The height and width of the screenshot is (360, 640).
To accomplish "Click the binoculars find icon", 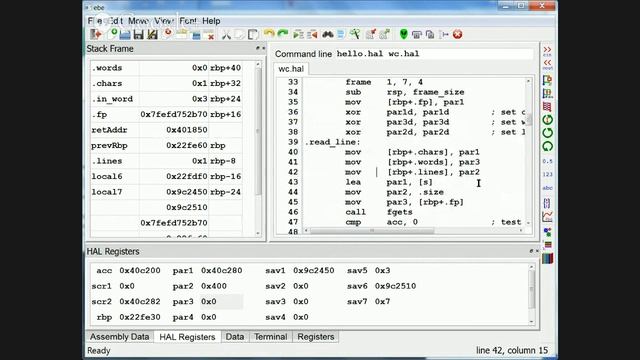I will point(328,35).
